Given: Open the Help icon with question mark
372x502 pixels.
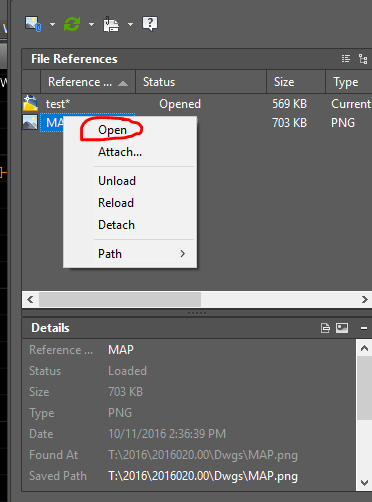Looking at the screenshot, I should pyautogui.click(x=150, y=24).
